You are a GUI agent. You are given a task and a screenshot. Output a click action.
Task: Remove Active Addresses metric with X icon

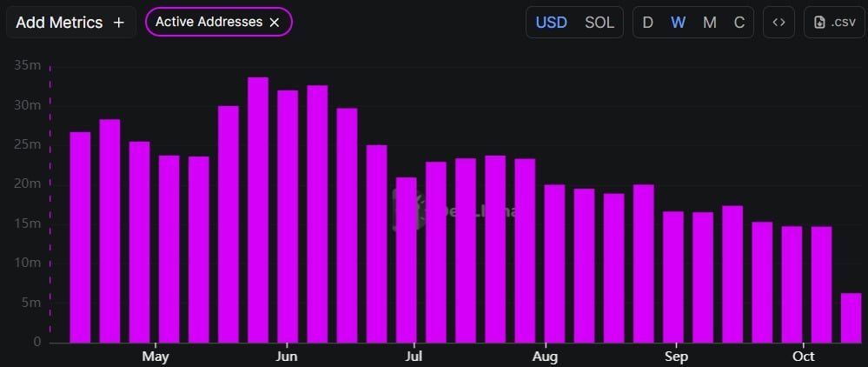tap(275, 22)
